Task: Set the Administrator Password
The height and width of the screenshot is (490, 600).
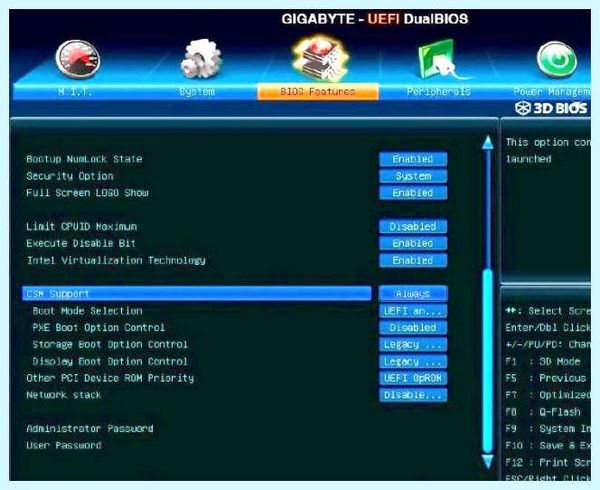Action: coord(90,428)
